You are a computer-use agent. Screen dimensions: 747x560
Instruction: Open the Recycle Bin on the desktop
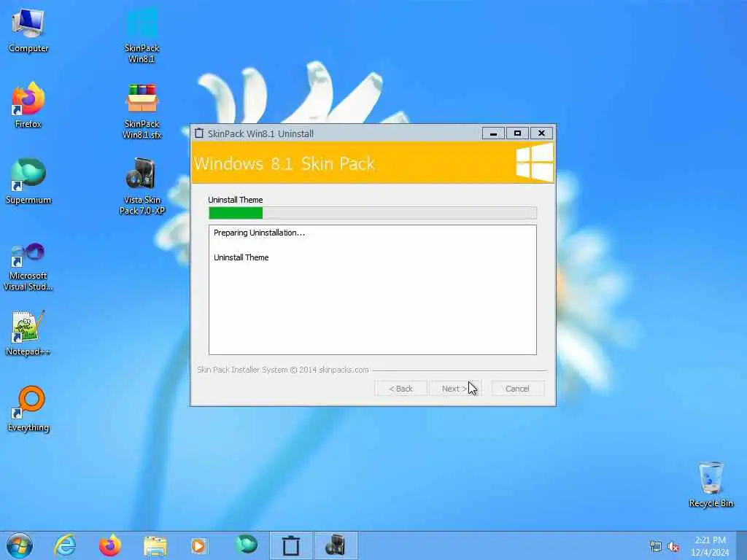tap(711, 485)
